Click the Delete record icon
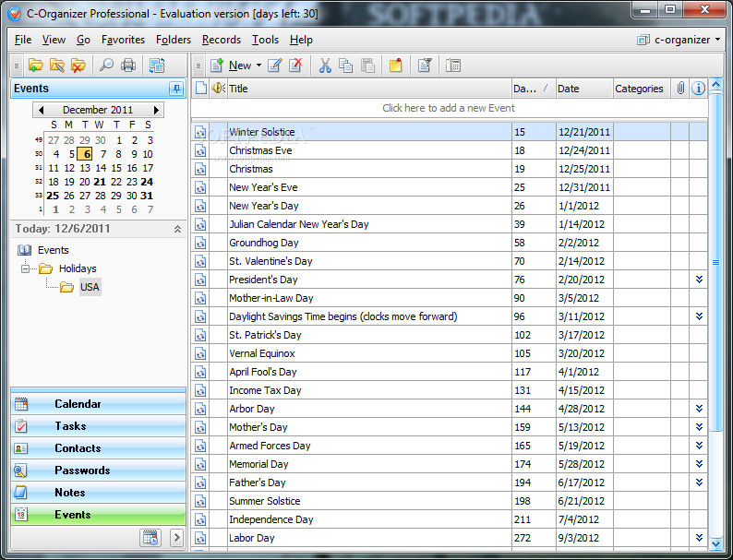This screenshot has height=560, width=733. coord(295,66)
